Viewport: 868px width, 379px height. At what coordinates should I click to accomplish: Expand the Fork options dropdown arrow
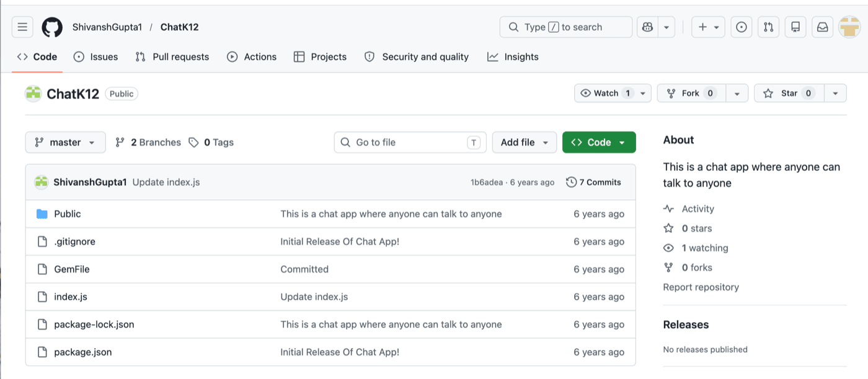(737, 93)
